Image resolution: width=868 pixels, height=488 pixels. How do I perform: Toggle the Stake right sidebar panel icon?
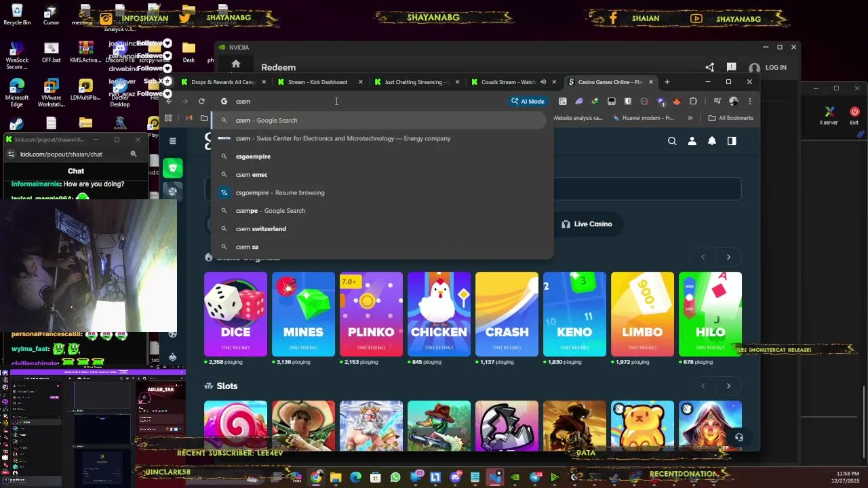732,141
